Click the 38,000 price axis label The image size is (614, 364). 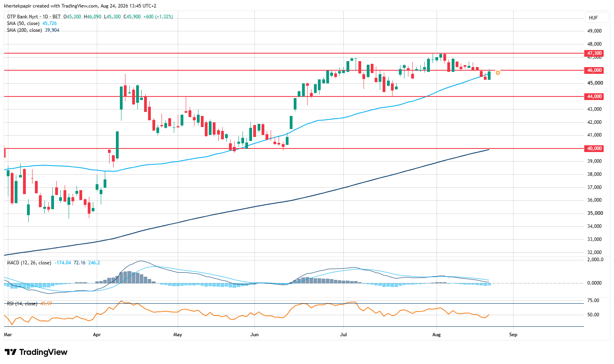595,174
